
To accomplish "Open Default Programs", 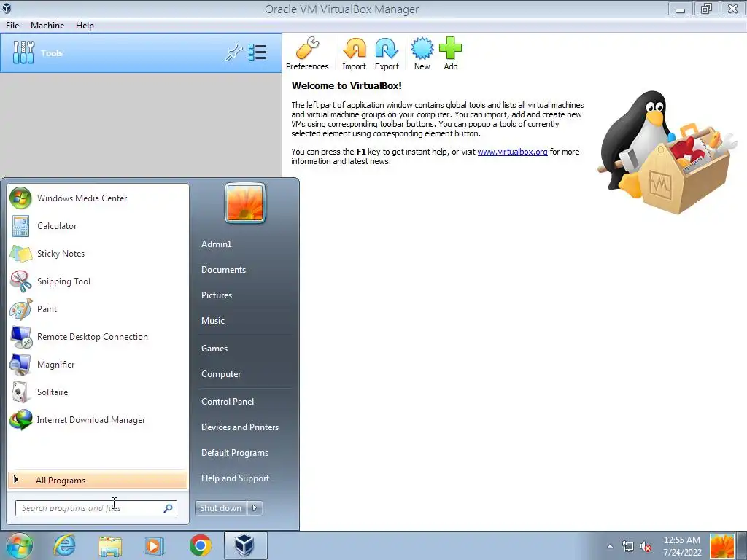I will click(235, 453).
